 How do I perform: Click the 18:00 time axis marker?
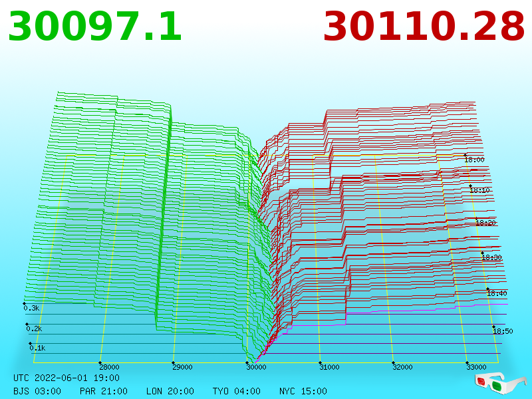(475, 160)
